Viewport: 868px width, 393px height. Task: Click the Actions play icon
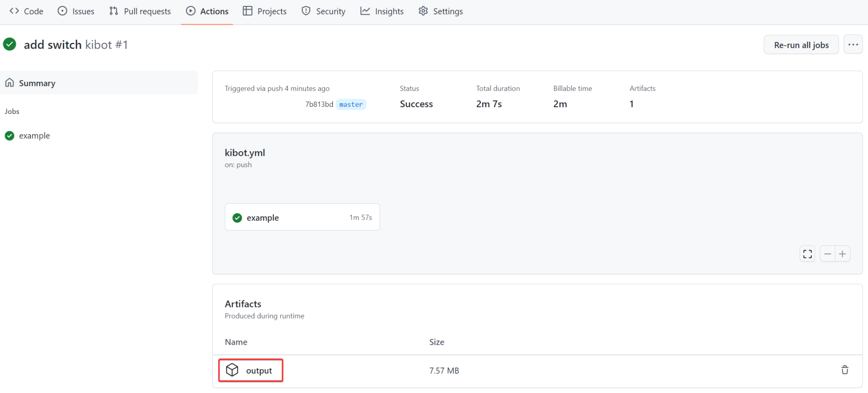191,11
